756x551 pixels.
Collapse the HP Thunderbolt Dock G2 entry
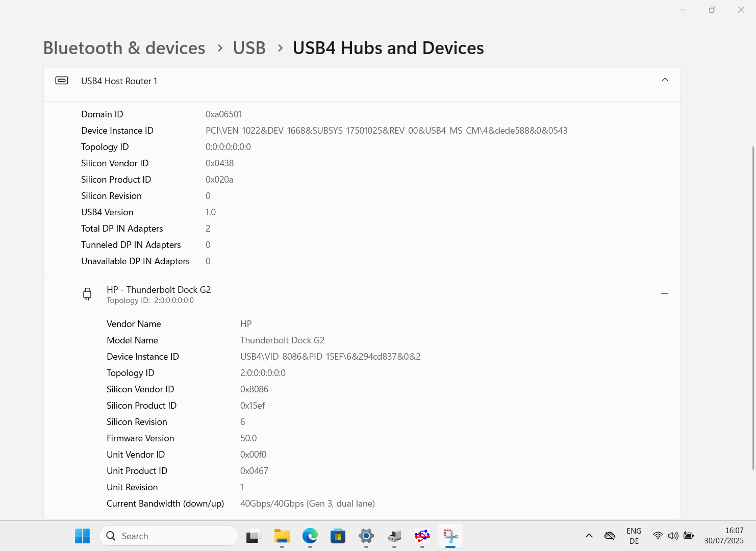(665, 294)
